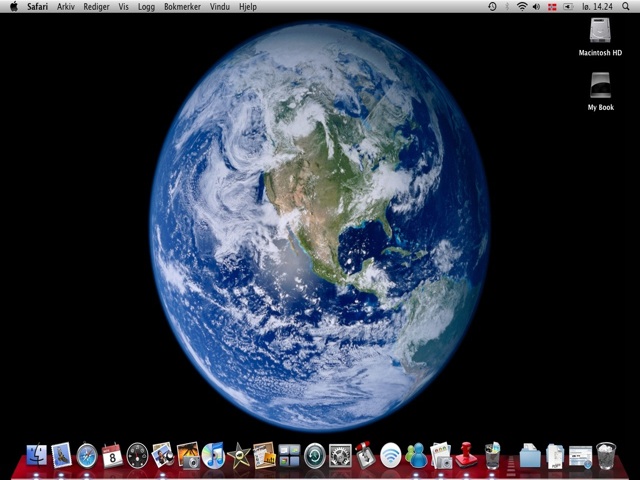Open the Bokmerker menu
This screenshot has width=640, height=480.
coord(182,6)
